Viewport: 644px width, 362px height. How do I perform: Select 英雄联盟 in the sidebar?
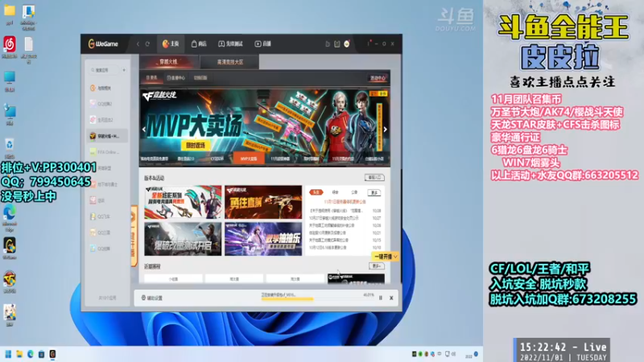pos(107,168)
